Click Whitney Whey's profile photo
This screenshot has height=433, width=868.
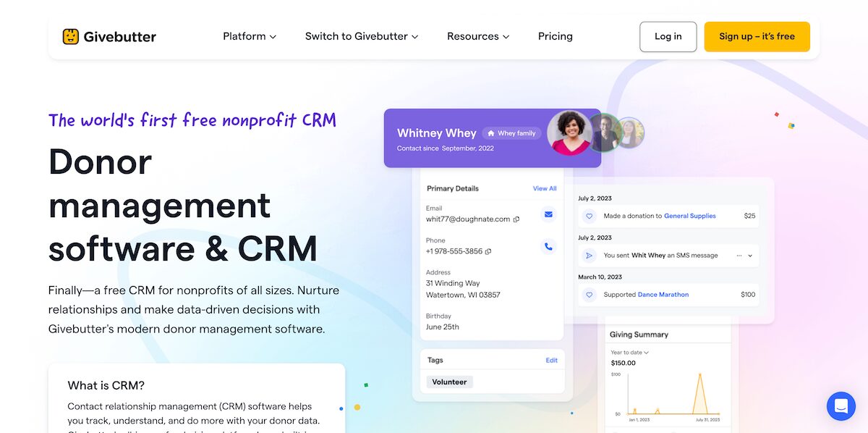(569, 133)
